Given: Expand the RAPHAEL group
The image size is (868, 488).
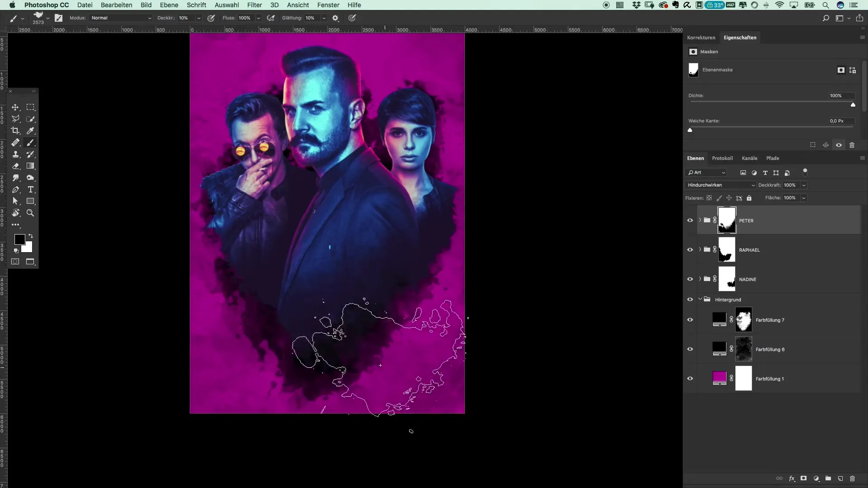Looking at the screenshot, I should (700, 249).
